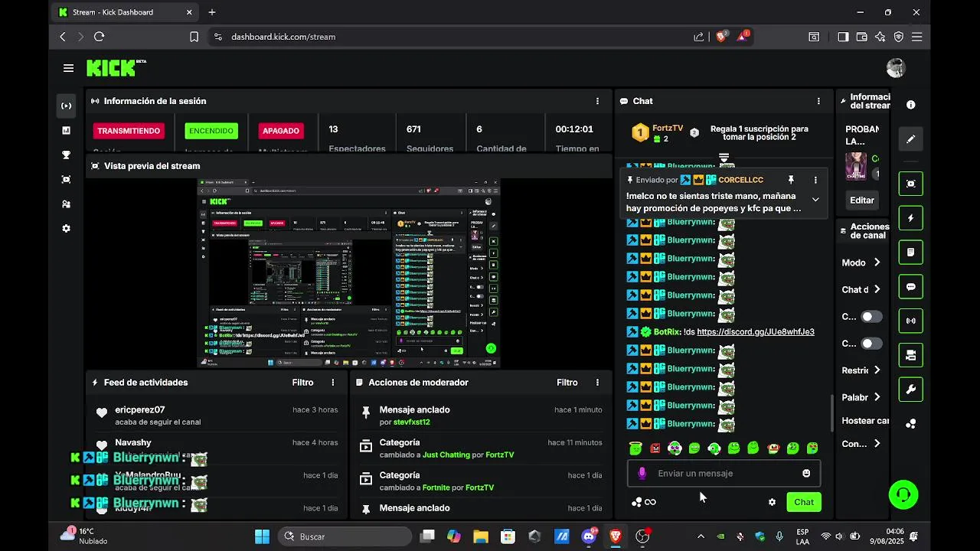Expand the pinned message with its chevron
Screen dimensions: 980x551
(x=815, y=200)
